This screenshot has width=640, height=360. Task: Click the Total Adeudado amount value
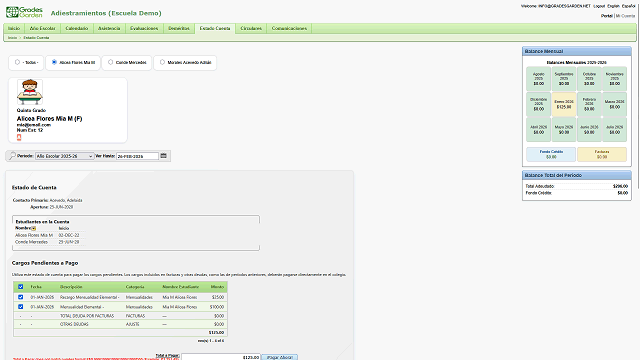click(620, 186)
